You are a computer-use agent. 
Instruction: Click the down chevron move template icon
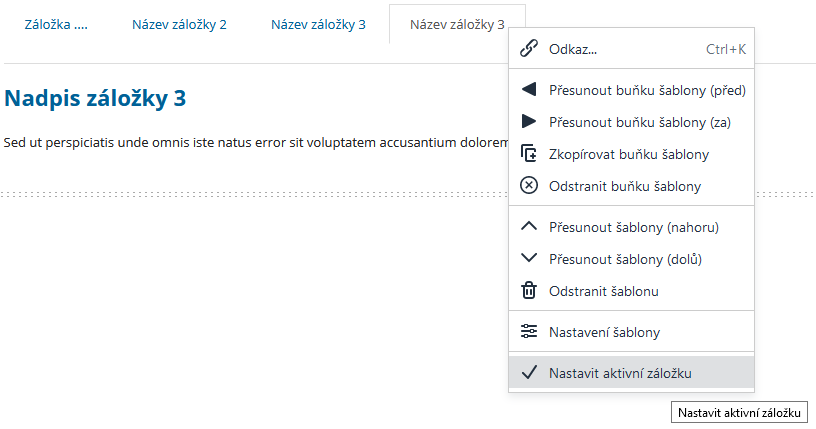[530, 259]
